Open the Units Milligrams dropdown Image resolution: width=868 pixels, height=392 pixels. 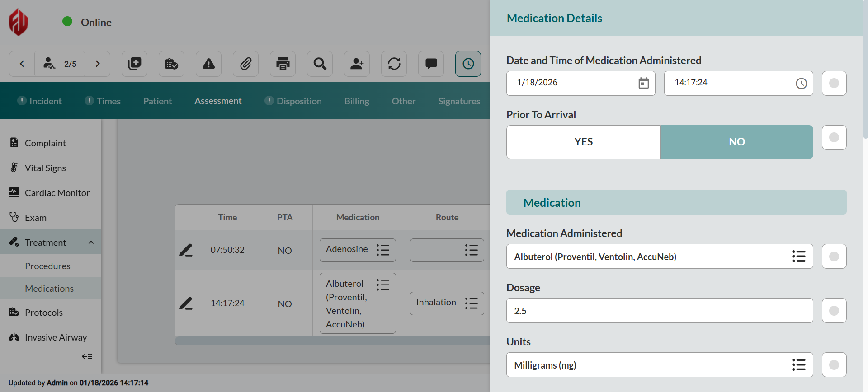point(660,365)
